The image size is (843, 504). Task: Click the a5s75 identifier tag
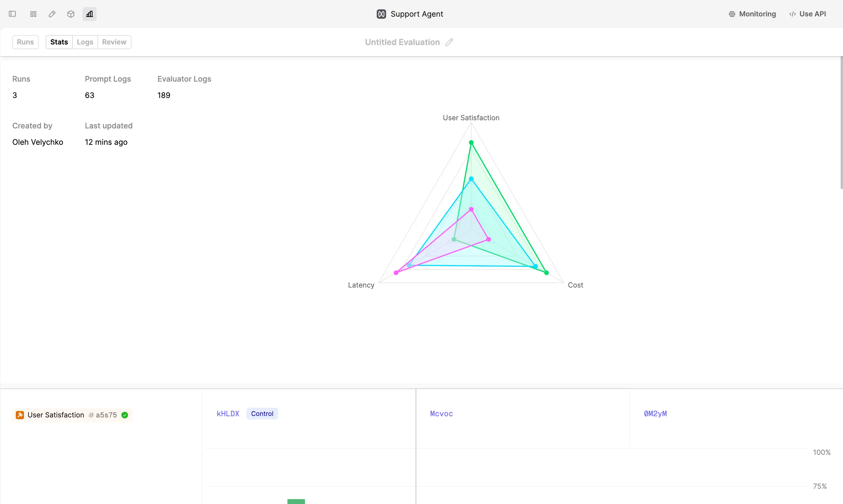click(x=103, y=415)
